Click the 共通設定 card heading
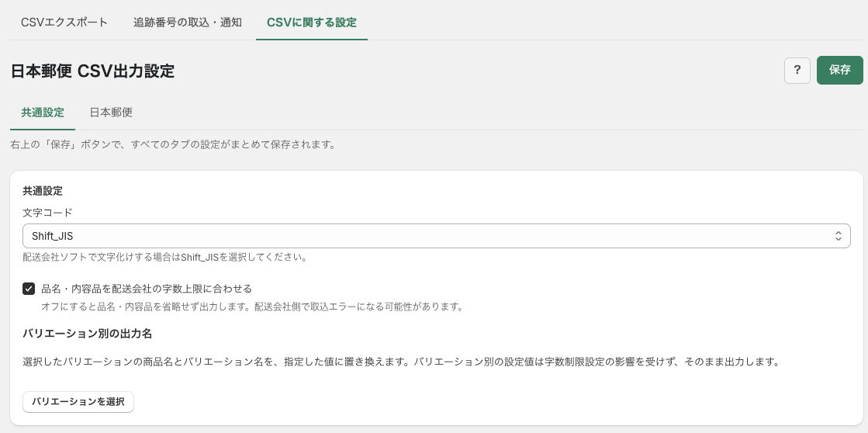868x433 pixels. [43, 191]
